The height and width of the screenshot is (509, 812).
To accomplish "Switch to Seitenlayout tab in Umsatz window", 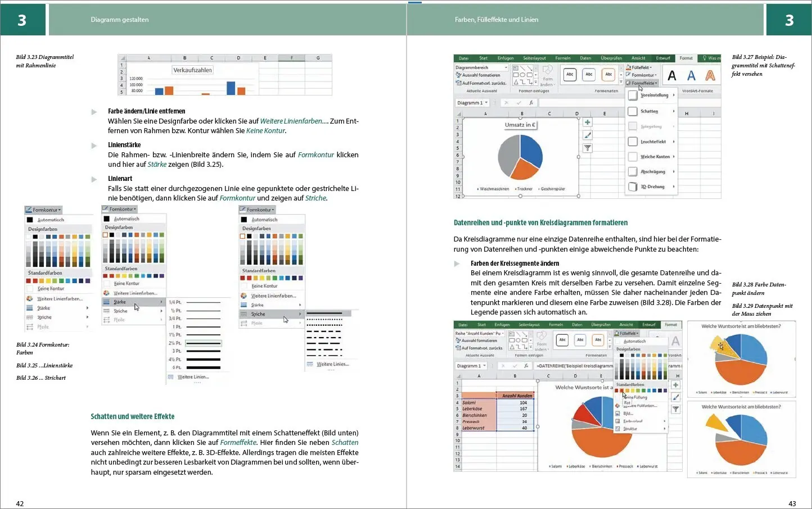I will [x=534, y=58].
